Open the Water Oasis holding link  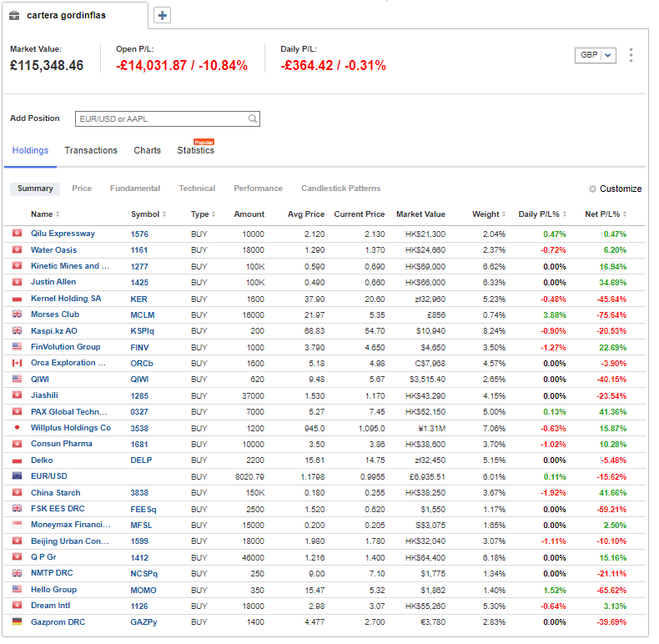point(53,250)
